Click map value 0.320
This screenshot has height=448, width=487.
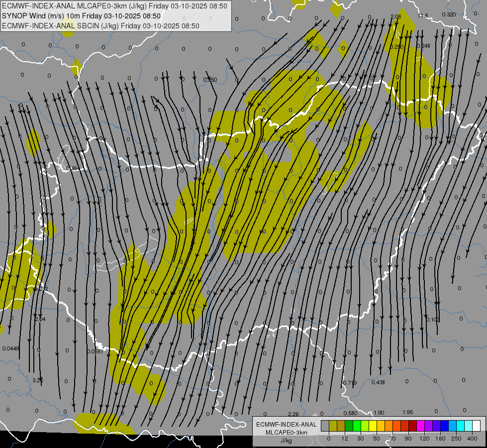tap(449, 14)
